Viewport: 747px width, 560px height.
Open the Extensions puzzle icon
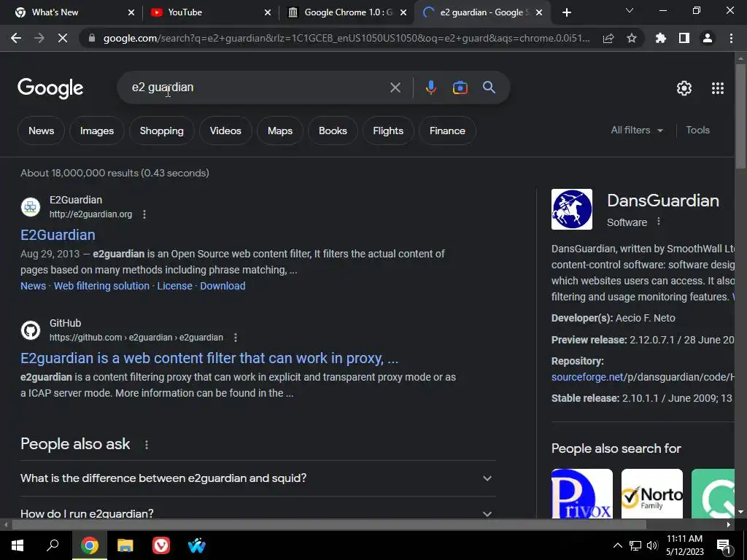661,38
